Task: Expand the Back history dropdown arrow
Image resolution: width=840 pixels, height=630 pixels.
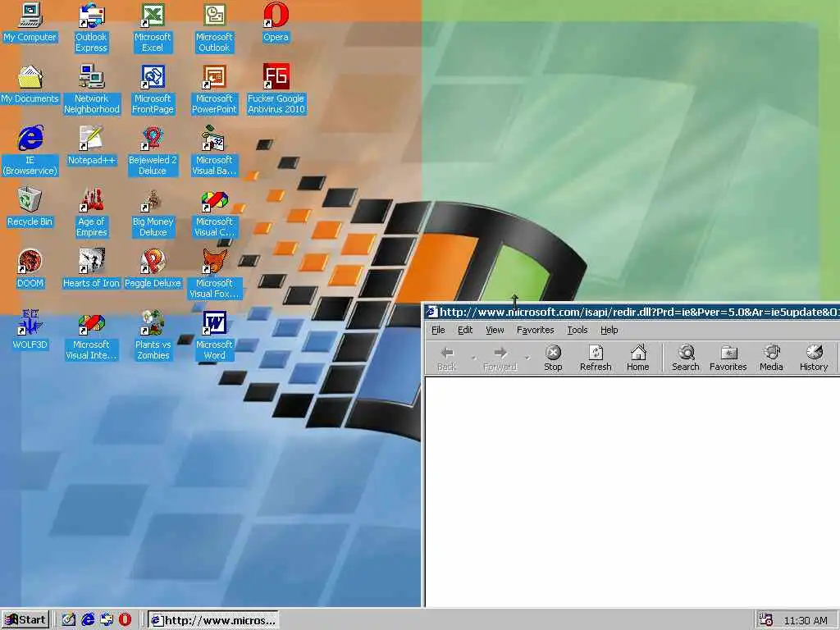Action: 473,358
